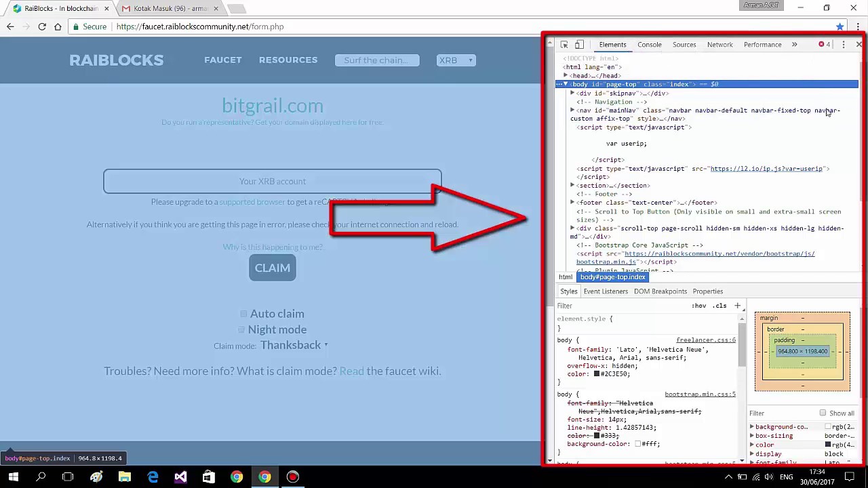868x488 pixels.
Task: Open the XRB currency dropdown
Action: tap(456, 60)
